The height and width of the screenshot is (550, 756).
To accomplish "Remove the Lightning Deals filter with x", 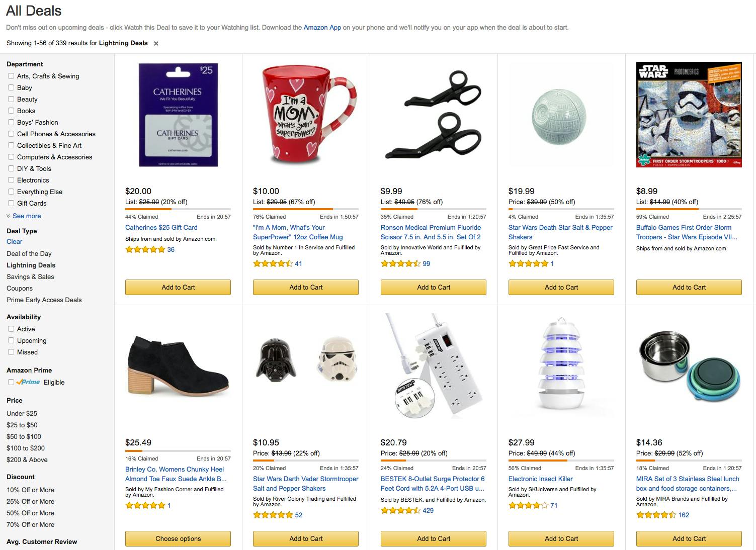I will [x=156, y=44].
